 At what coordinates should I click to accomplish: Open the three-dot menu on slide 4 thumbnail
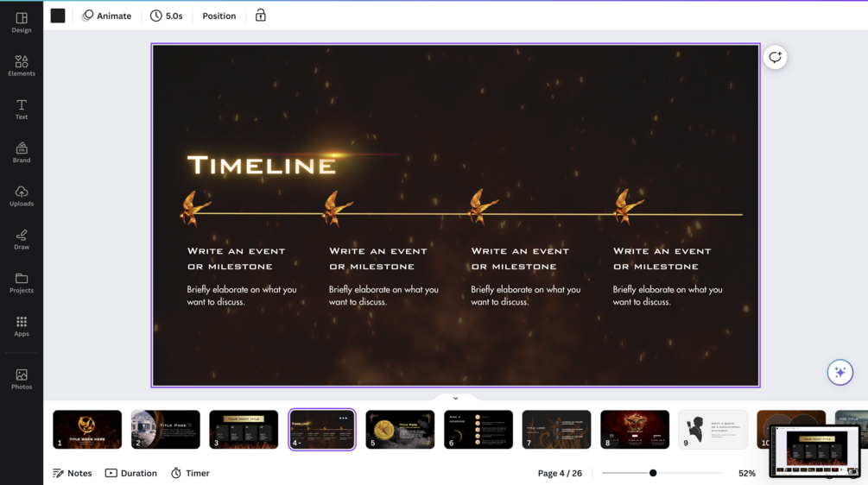[343, 418]
